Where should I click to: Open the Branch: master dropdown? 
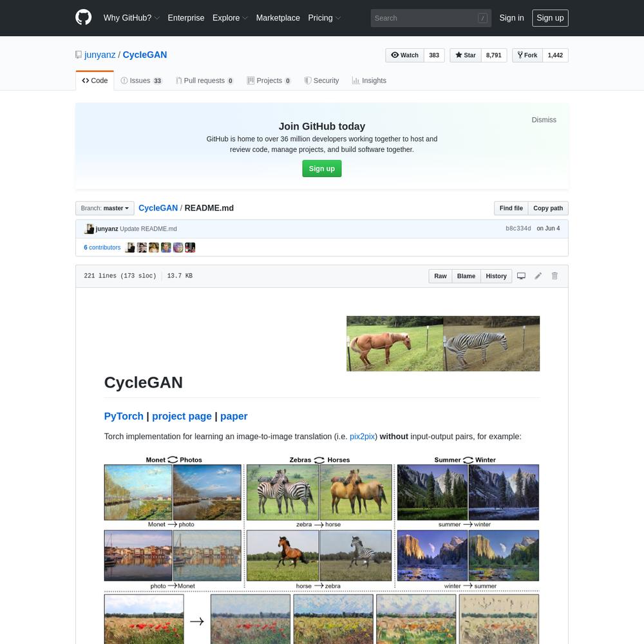pos(105,208)
